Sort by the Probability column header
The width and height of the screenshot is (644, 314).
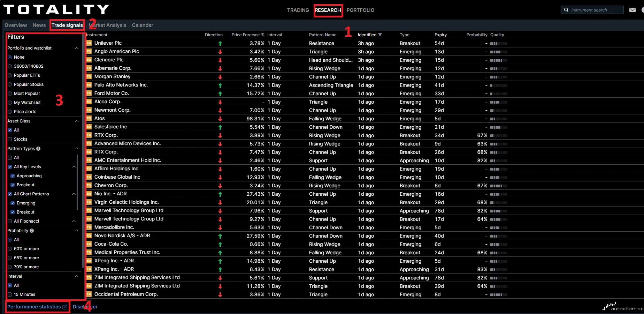pos(477,35)
